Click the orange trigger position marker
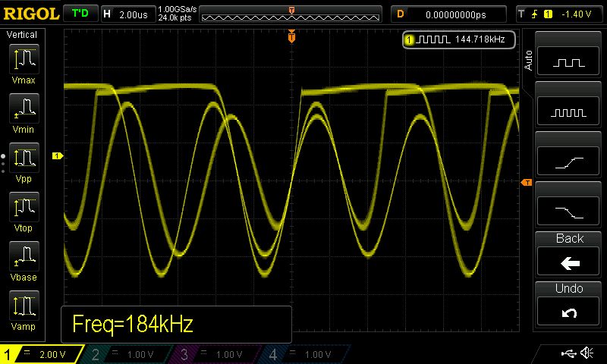Viewport: 607px width, 364px height. [x=291, y=36]
